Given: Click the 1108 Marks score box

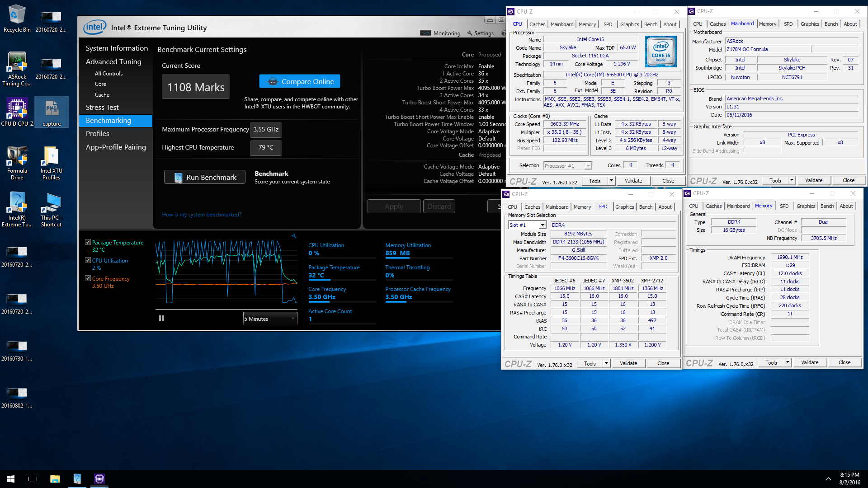Looking at the screenshot, I should (196, 87).
